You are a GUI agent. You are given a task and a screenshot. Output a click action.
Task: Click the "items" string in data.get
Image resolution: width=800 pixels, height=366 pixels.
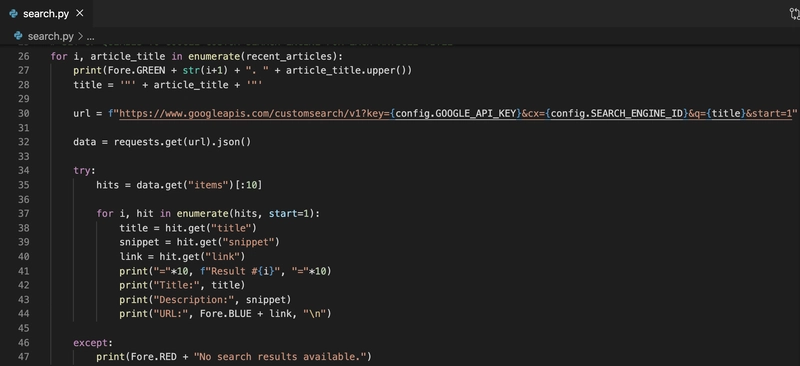click(208, 185)
